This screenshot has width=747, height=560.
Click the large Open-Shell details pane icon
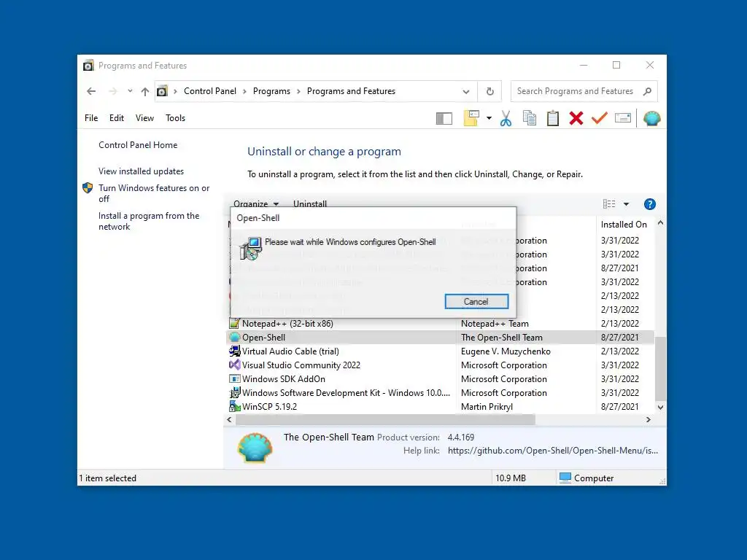255,448
